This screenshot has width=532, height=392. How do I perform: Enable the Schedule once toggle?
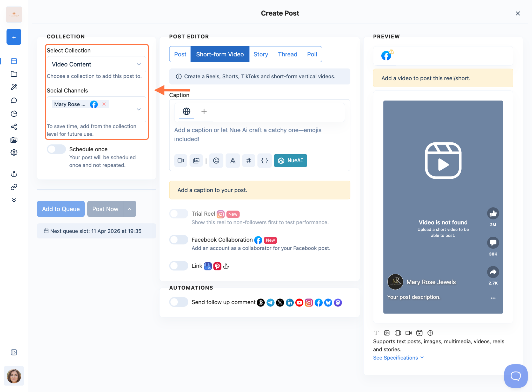point(56,149)
